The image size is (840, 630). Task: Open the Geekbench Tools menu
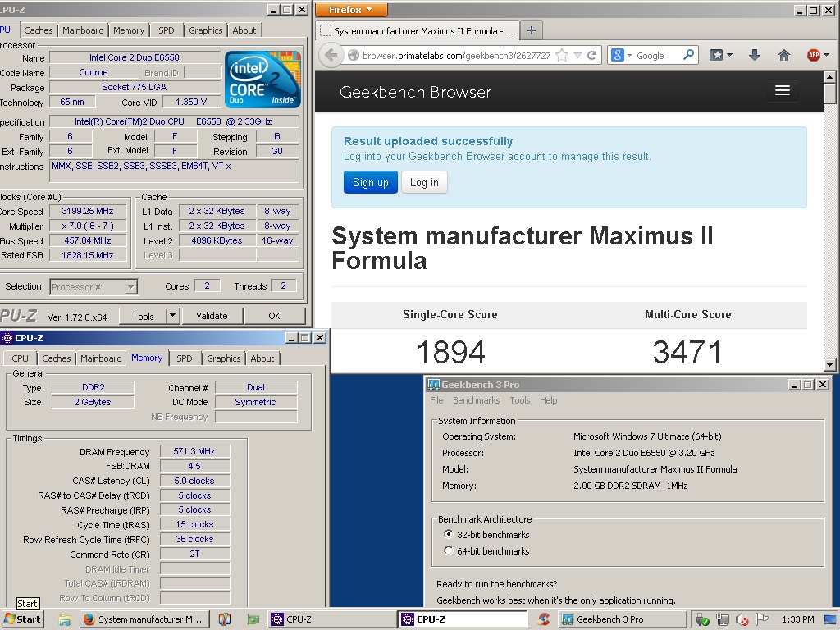519,400
